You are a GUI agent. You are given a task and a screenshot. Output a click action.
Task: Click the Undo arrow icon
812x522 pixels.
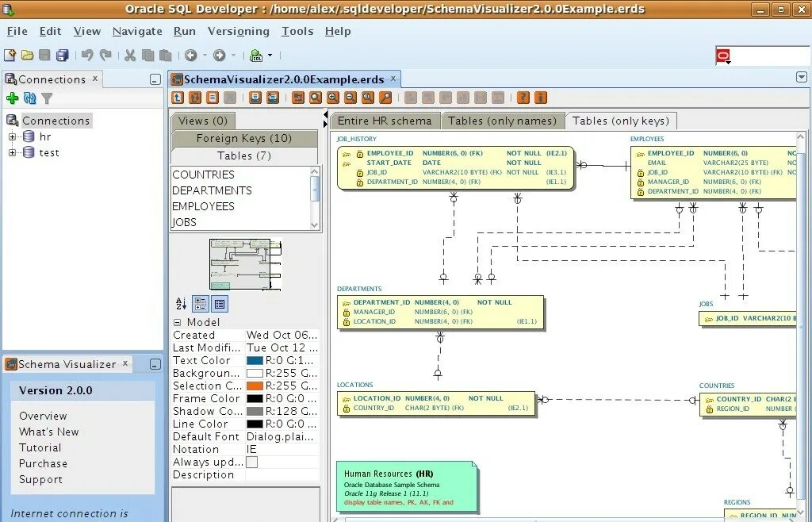(87, 55)
